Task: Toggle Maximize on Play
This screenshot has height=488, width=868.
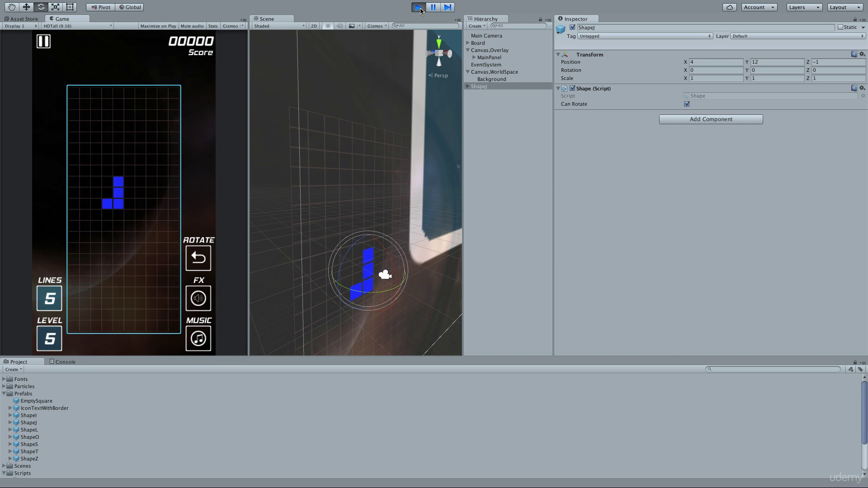Action: coord(158,26)
